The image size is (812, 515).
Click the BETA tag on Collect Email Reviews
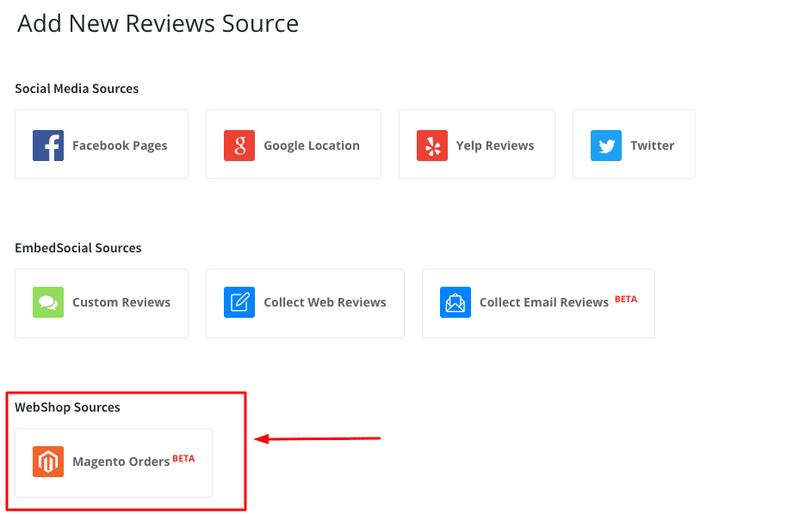626,300
